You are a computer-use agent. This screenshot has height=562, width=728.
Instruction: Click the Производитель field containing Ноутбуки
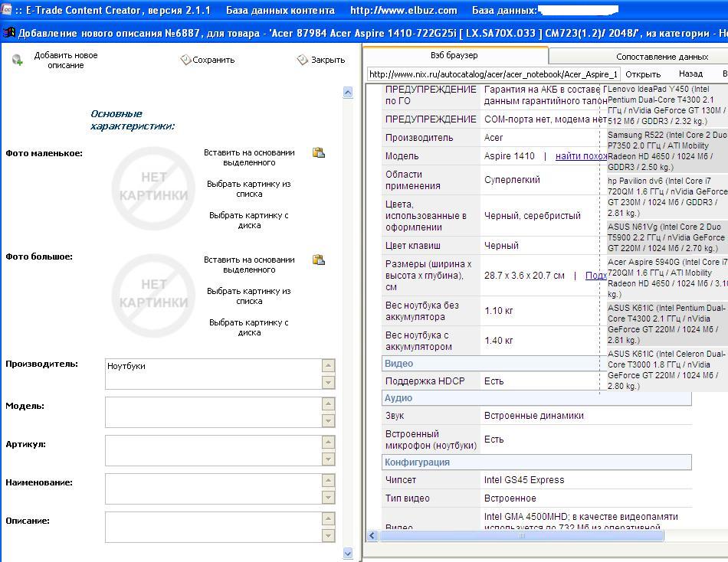(x=213, y=374)
